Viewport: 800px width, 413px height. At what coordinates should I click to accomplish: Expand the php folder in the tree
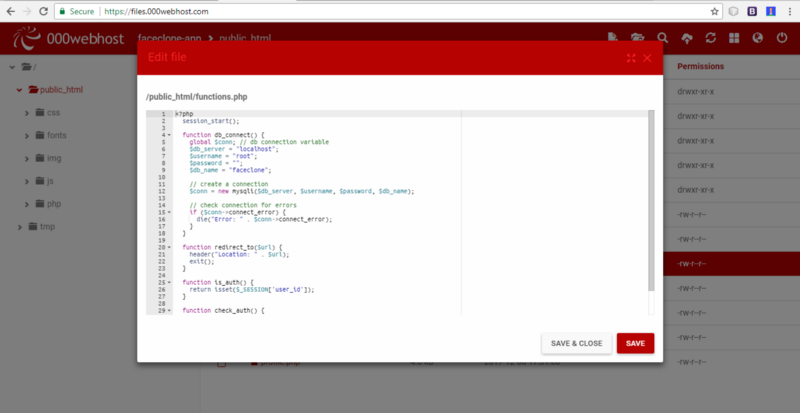(x=27, y=204)
